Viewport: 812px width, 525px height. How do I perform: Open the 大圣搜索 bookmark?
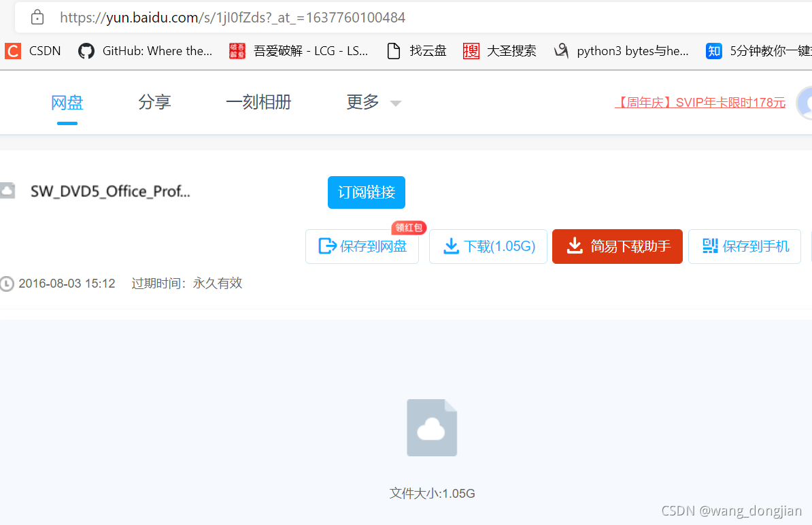point(500,51)
